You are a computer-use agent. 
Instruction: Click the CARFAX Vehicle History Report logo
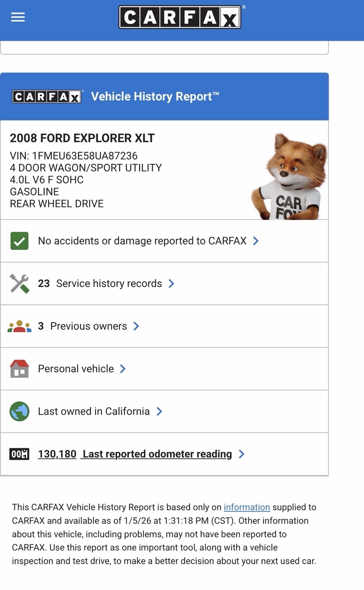pos(47,97)
